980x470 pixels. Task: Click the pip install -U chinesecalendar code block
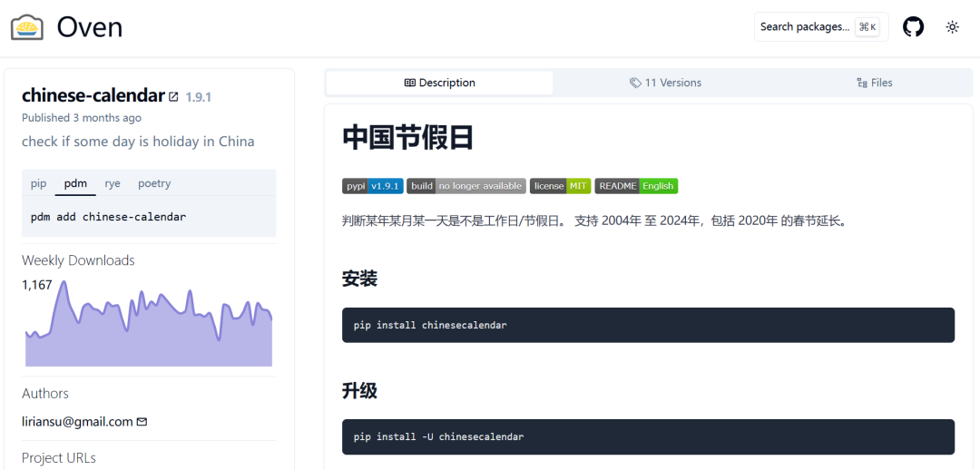coord(648,436)
